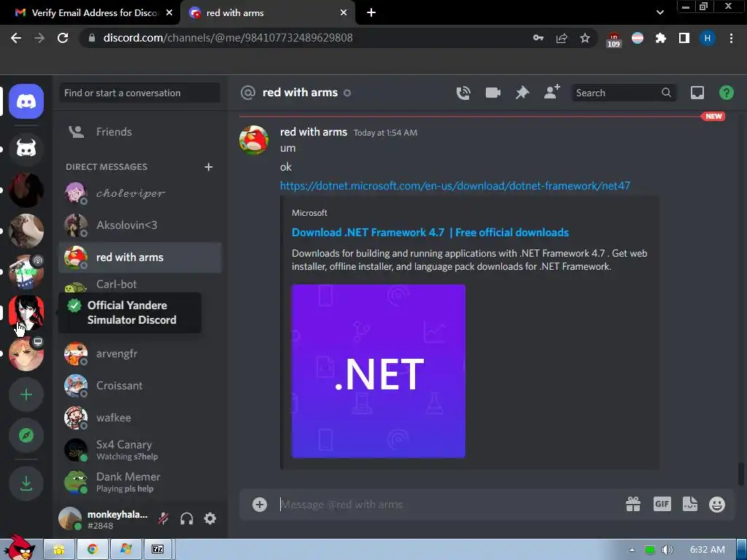The height and width of the screenshot is (560, 747).
Task: Close the Gmail browser tab
Action: coord(169,13)
